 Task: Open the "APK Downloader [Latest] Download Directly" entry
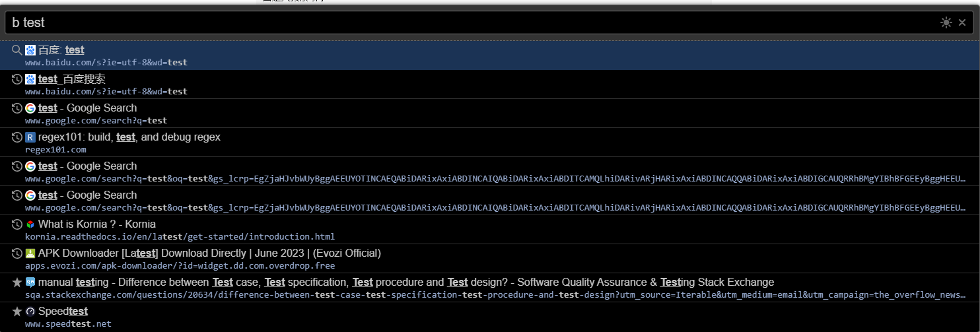click(x=490, y=259)
